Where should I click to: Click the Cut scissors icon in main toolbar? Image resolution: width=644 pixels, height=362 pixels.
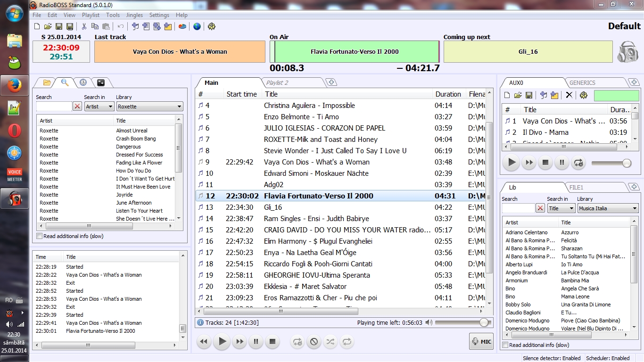pyautogui.click(x=84, y=26)
